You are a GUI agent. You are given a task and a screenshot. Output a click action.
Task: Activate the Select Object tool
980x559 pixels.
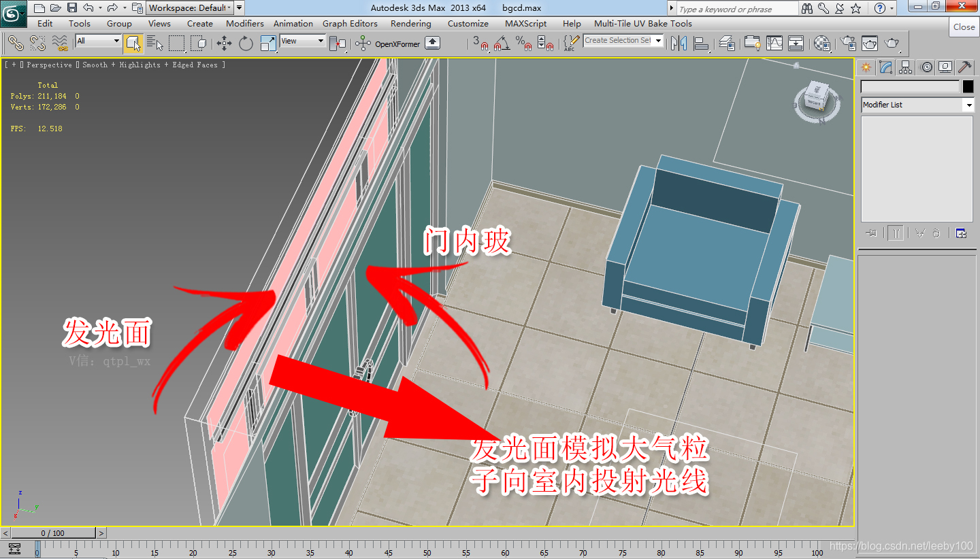tap(133, 44)
